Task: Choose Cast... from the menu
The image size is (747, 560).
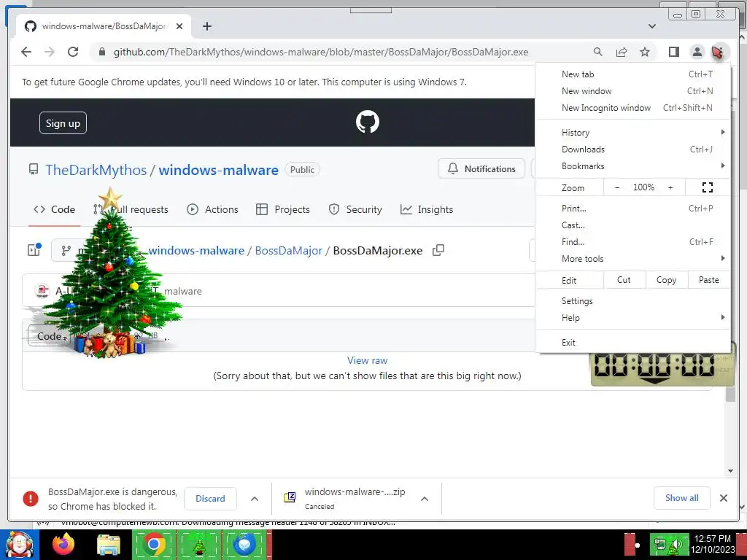Action: [x=632, y=225]
